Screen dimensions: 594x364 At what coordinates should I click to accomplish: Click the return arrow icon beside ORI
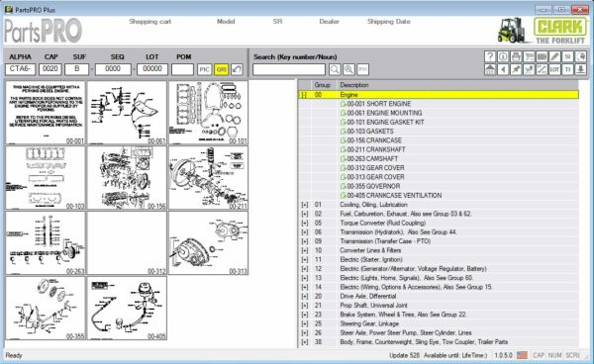pos(237,69)
